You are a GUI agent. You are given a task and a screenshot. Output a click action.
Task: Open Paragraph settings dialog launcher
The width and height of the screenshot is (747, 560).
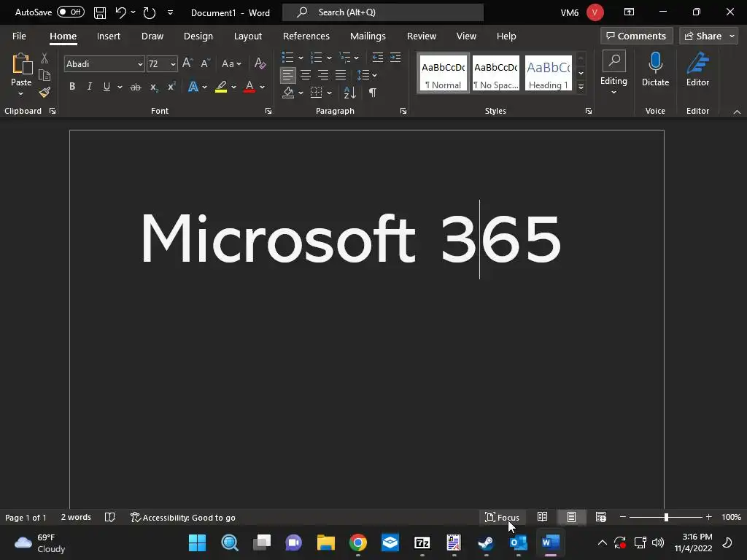[x=403, y=111]
